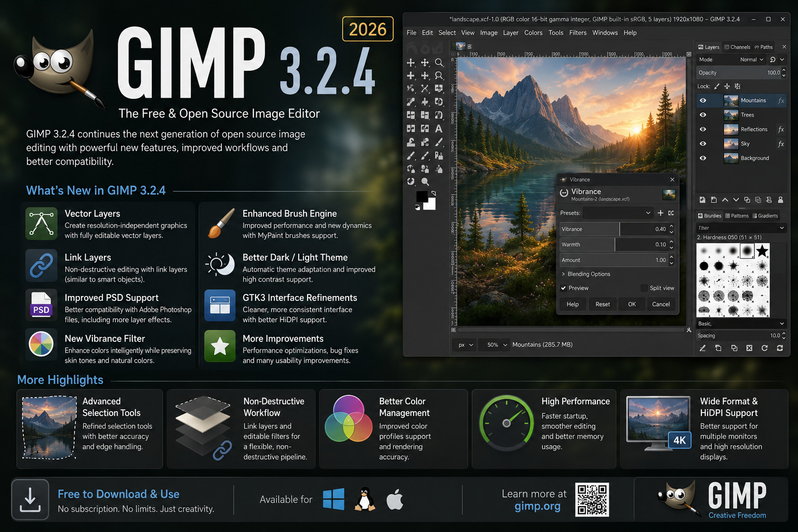Increase the Vibrance value with stepper arrow
Viewport: 798px width, 532px height.
click(671, 226)
